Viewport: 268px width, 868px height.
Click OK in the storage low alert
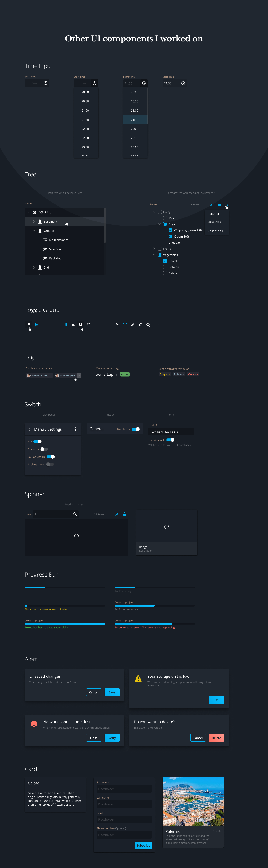tap(217, 700)
